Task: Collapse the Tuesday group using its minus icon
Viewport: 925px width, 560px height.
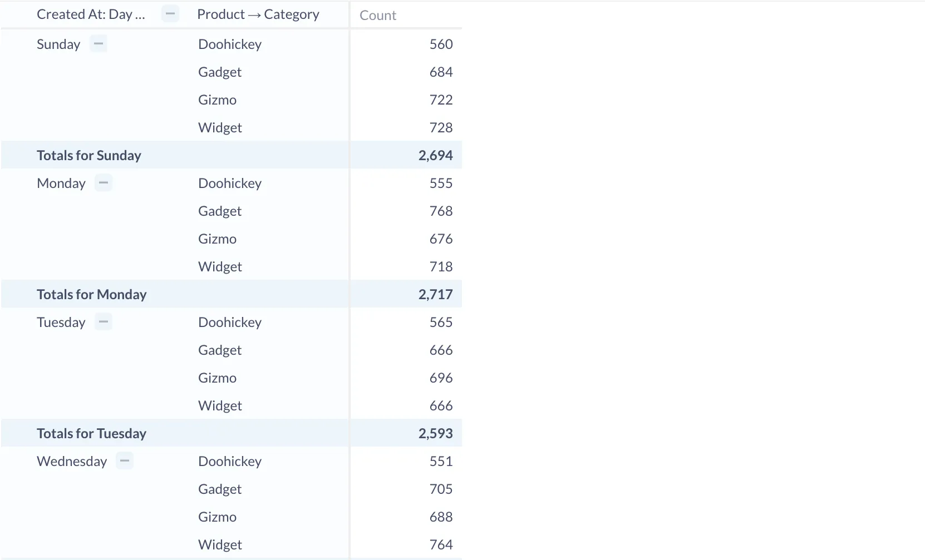Action: (x=103, y=321)
